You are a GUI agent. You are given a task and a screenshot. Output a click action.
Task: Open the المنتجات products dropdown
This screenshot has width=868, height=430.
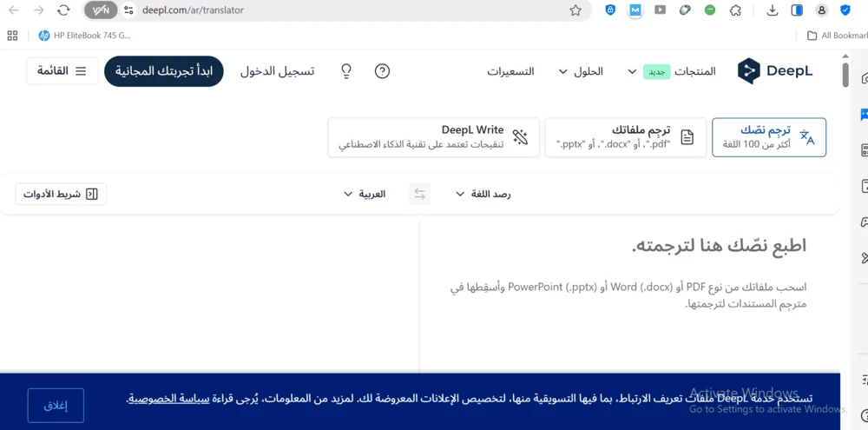672,71
